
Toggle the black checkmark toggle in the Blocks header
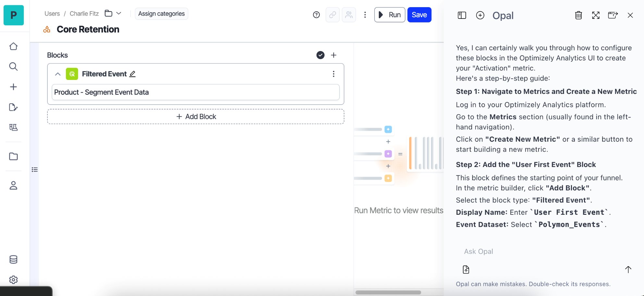(x=320, y=55)
